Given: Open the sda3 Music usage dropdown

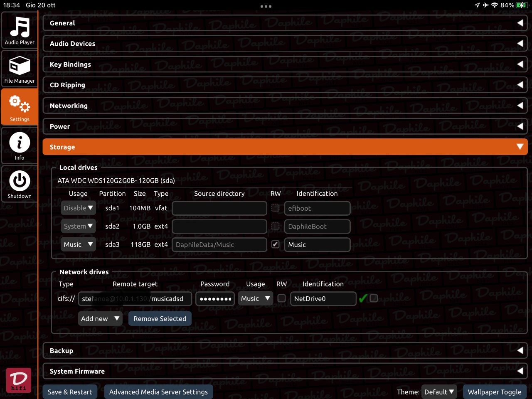Looking at the screenshot, I should (78, 244).
